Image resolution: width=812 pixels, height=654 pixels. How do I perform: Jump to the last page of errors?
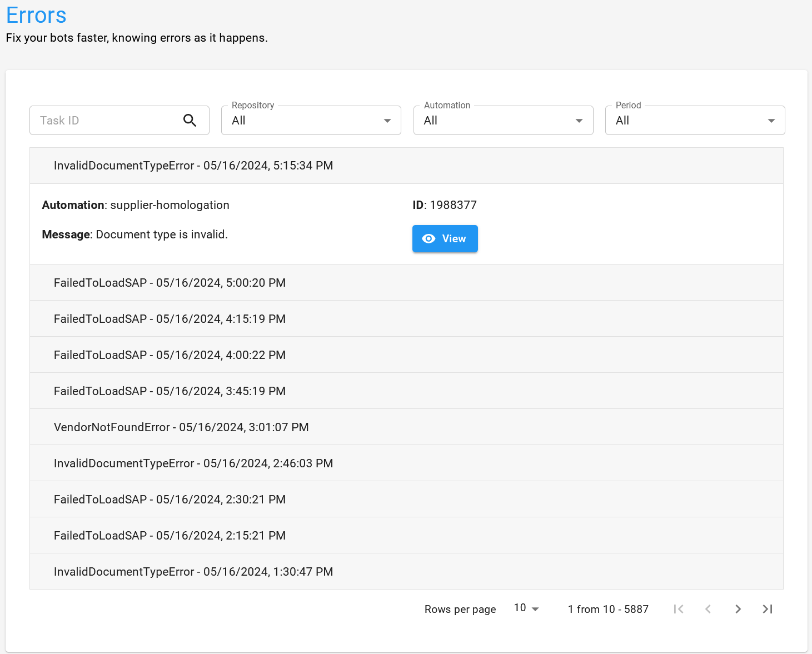click(x=768, y=609)
